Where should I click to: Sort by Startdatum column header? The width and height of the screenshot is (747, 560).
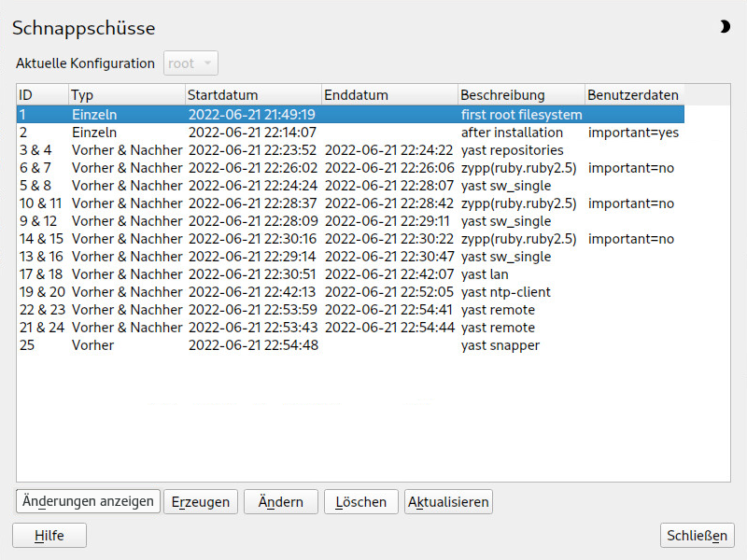point(253,95)
